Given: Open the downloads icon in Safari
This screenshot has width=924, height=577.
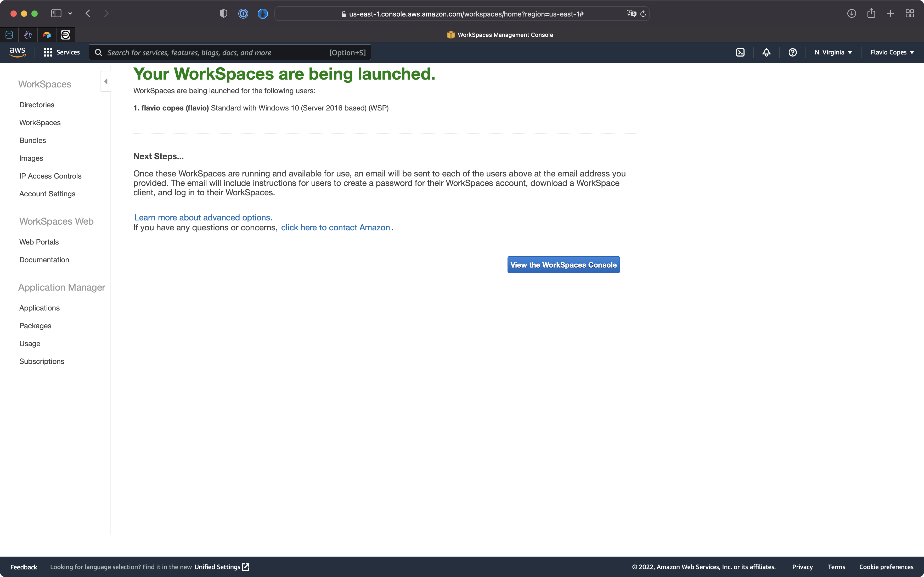Looking at the screenshot, I should (x=852, y=13).
